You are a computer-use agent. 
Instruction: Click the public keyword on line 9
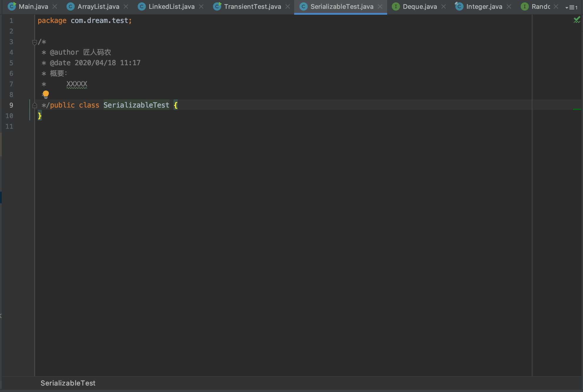pyautogui.click(x=62, y=105)
